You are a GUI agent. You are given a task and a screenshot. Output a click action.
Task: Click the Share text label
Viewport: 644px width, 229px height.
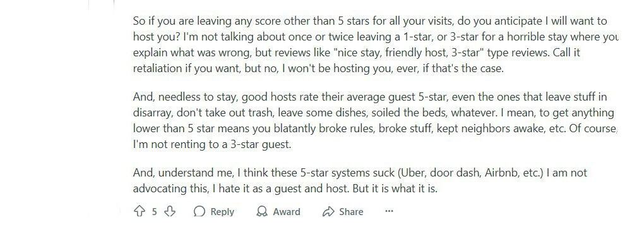(351, 212)
